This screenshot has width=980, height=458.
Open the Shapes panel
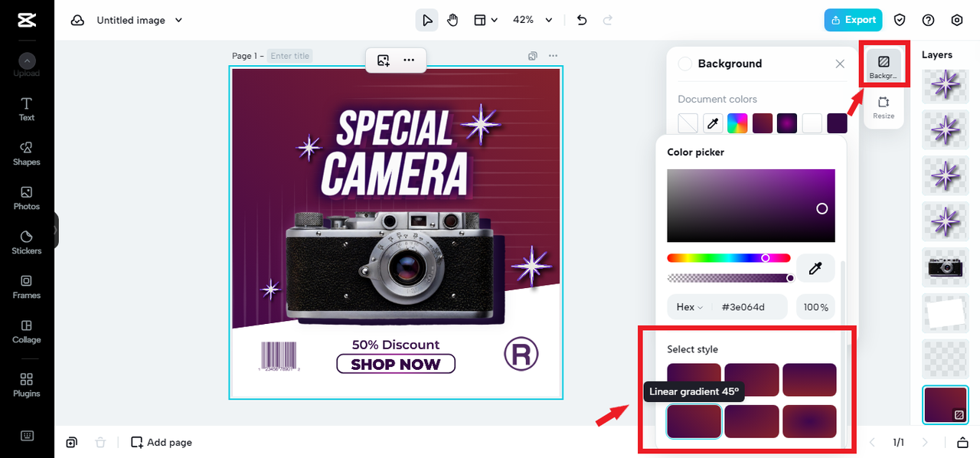point(27,153)
